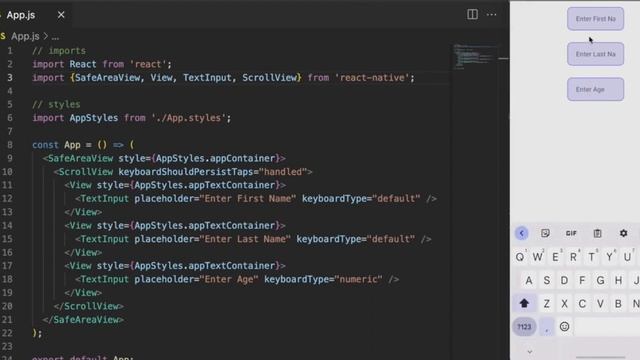Viewport: 640px width, 360px height.
Task: Open the keyboard clipboard
Action: (597, 233)
